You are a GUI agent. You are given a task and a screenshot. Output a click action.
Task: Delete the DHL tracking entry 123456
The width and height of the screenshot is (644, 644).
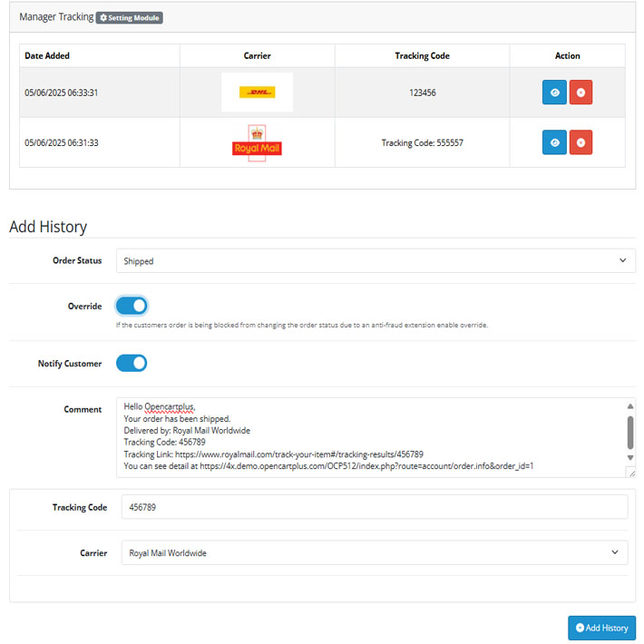coord(581,92)
